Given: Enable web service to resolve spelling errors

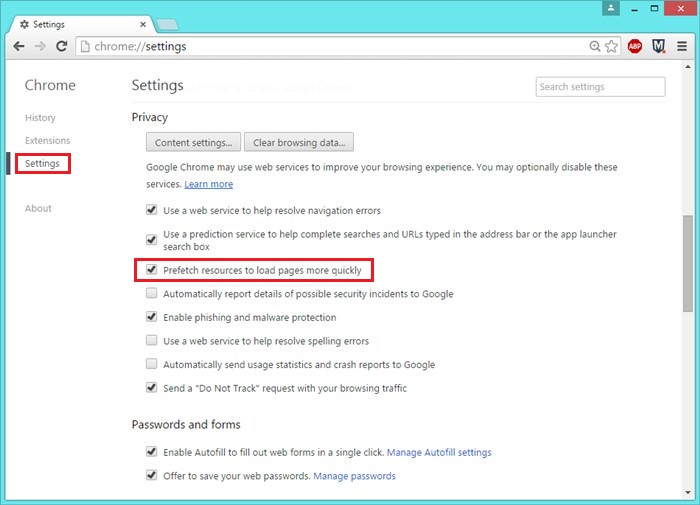Looking at the screenshot, I should 152,341.
